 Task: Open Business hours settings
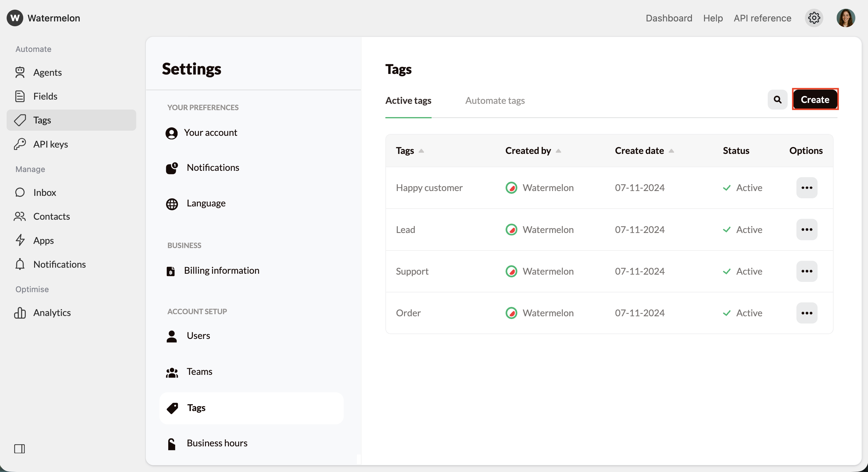click(x=217, y=443)
